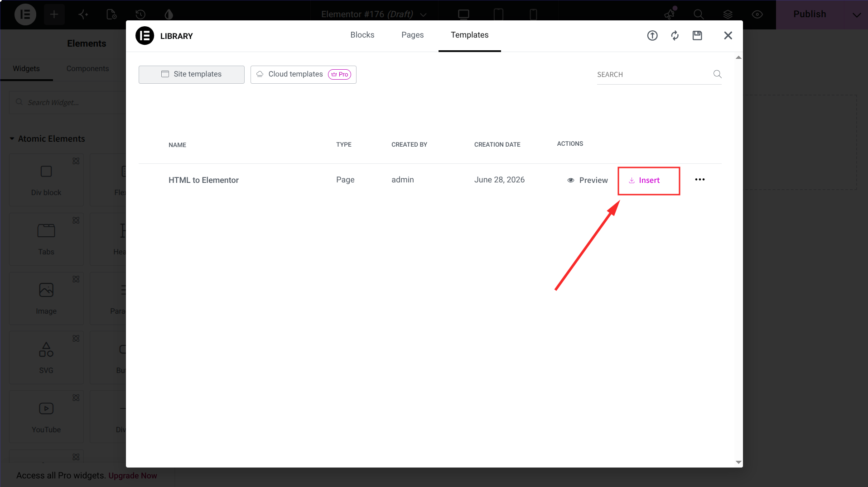Image resolution: width=868 pixels, height=487 pixels.
Task: Click the Publish button
Action: point(810,14)
